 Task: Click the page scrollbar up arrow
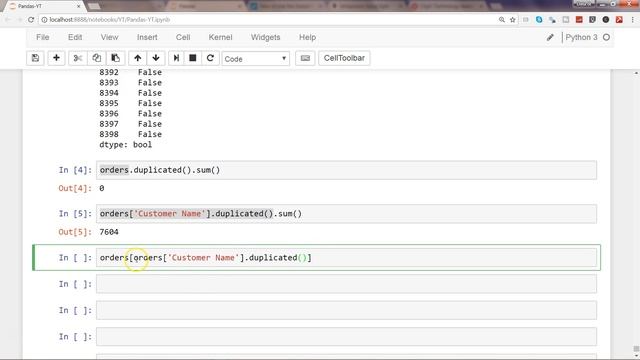pyautogui.click(x=636, y=73)
